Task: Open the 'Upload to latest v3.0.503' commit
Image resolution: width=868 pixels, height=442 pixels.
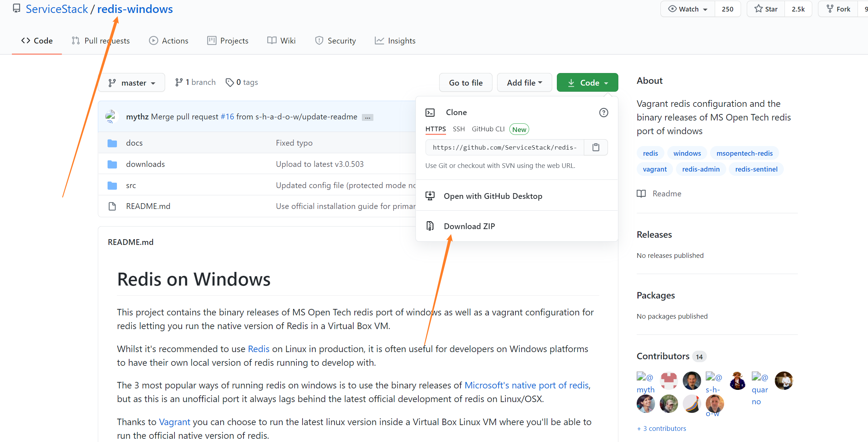Action: (x=319, y=164)
